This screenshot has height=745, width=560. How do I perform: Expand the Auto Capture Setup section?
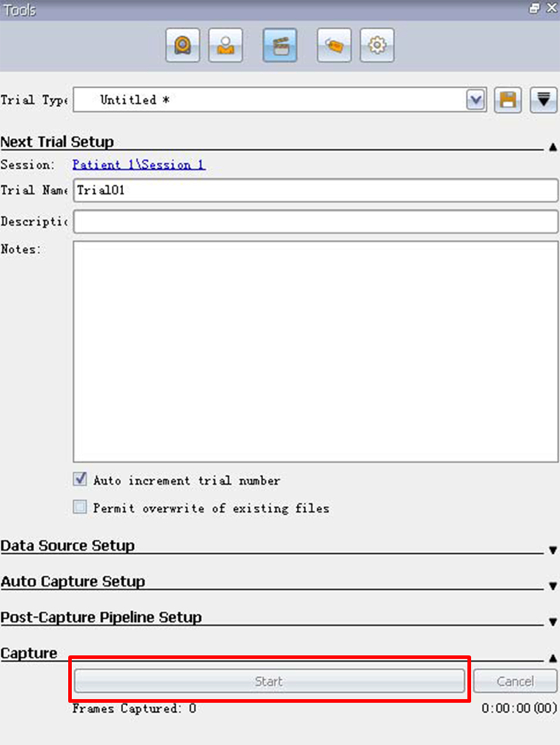click(553, 586)
